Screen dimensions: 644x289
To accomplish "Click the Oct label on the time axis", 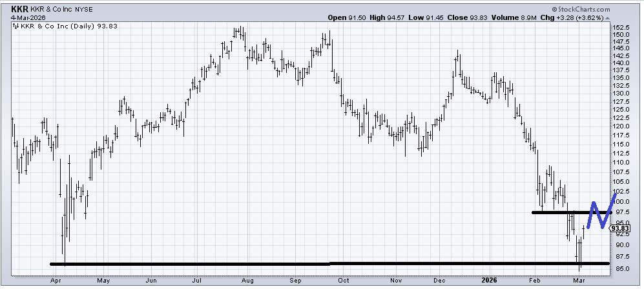I will pyautogui.click(x=344, y=281).
